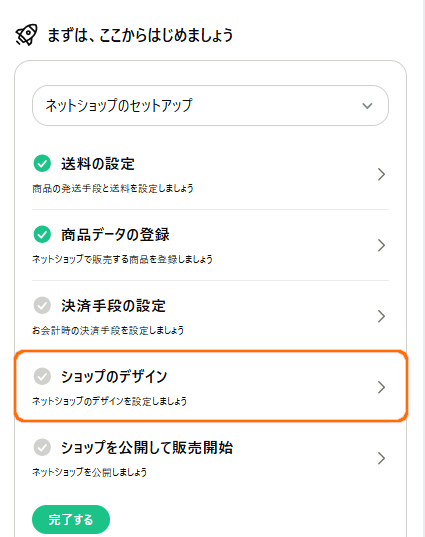The image size is (425, 537).
Task: Click right arrow in ショップのデザイン row
Action: click(381, 387)
